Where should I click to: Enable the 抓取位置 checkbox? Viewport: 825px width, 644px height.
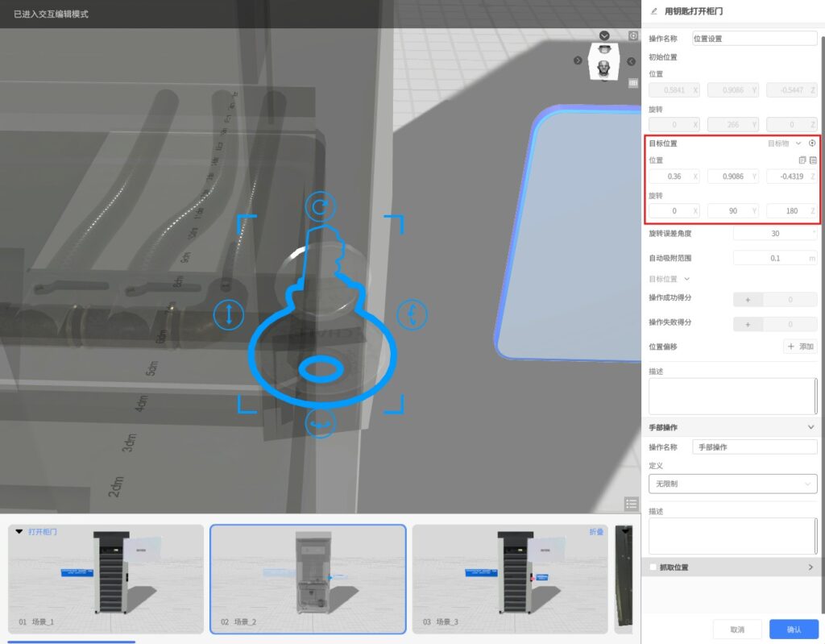[653, 567]
